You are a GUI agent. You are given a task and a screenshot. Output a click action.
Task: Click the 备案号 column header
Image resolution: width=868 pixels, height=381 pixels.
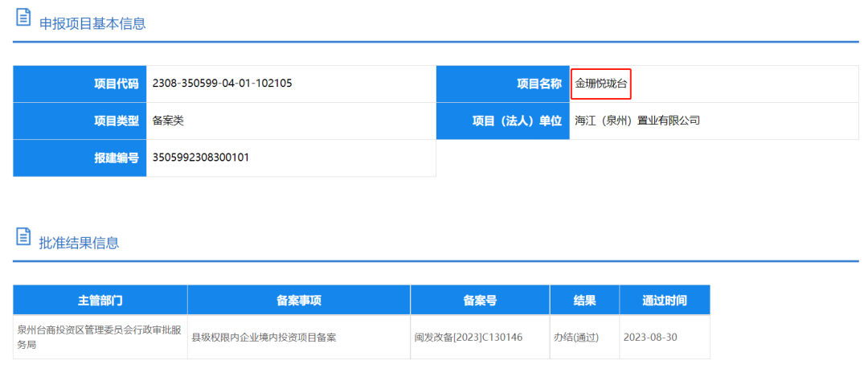coord(480,300)
